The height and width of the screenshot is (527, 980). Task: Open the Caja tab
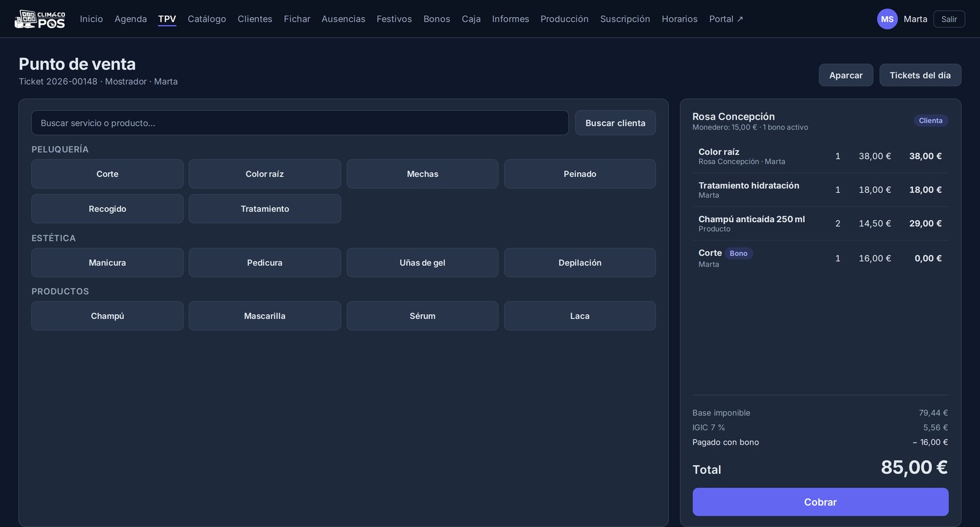click(470, 19)
